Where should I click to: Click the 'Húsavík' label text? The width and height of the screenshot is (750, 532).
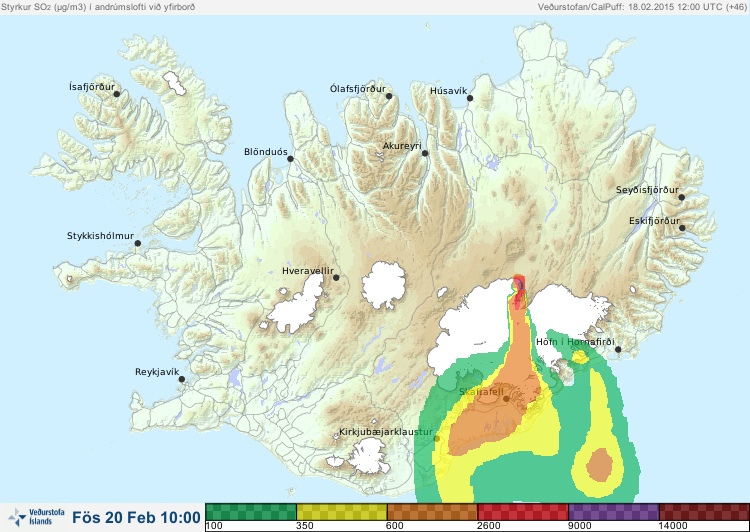[x=449, y=91]
